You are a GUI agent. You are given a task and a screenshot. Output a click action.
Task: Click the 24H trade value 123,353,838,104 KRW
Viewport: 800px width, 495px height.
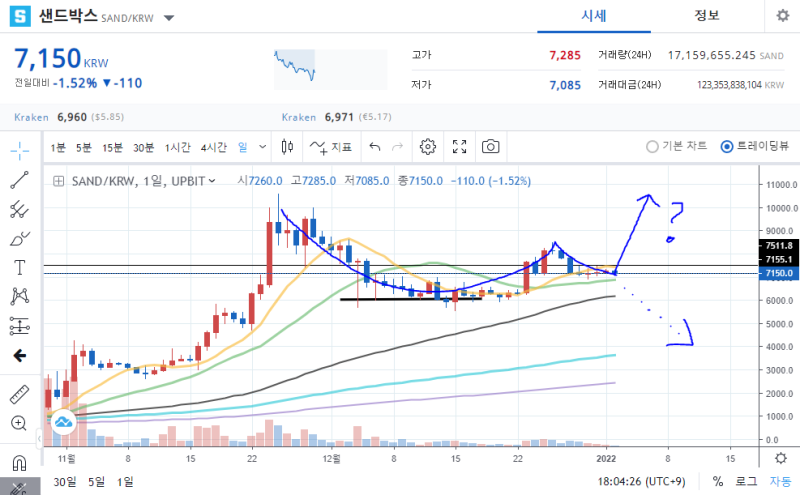coord(740,85)
